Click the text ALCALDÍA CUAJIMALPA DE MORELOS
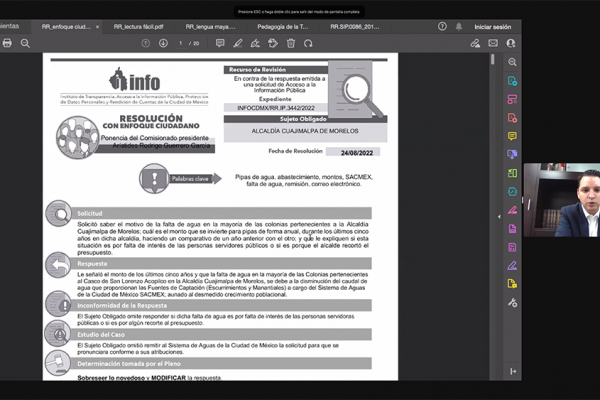 coord(305,131)
